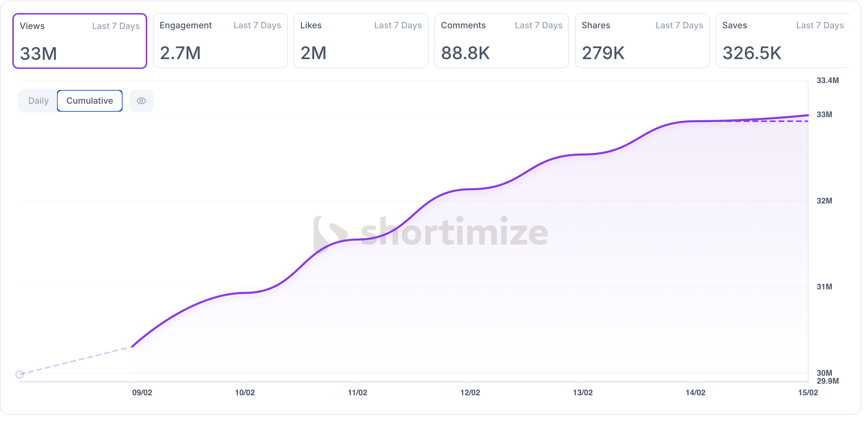Select the Engagement metric card
868x425 pixels.
(220, 40)
